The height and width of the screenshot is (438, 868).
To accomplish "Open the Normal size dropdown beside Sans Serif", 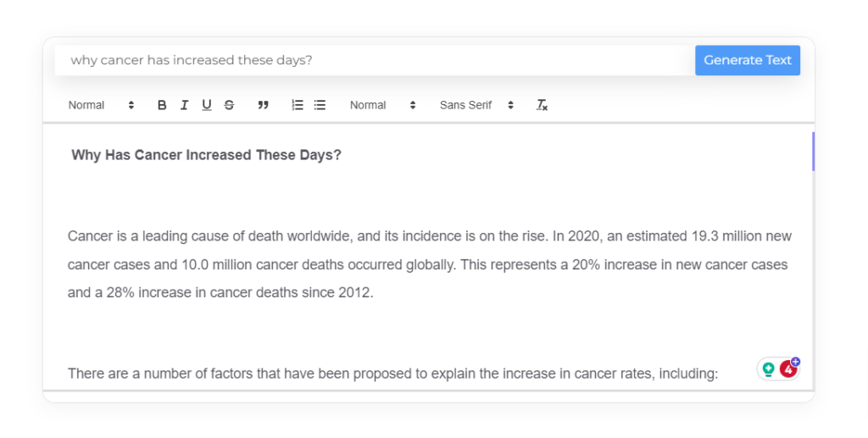I will tap(382, 105).
